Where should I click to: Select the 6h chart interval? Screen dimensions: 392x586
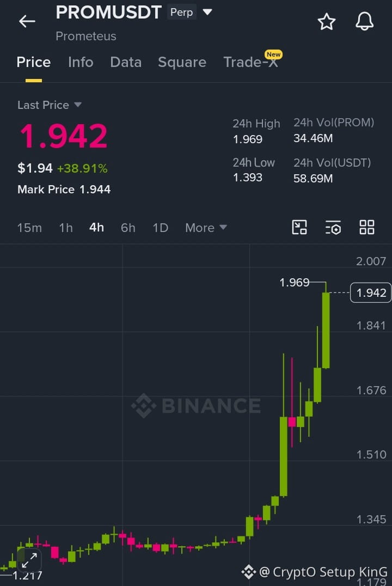(x=128, y=228)
